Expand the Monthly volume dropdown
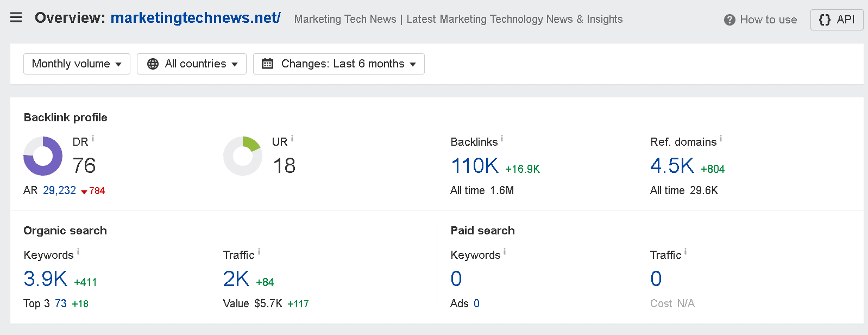The height and width of the screenshot is (335, 868). tap(77, 64)
